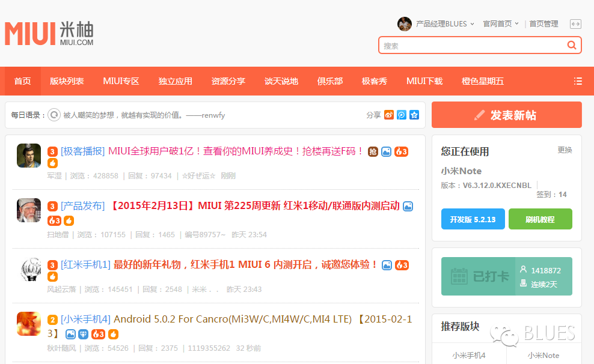Screen dimensions: 594x364
Task: Click the 抢 badge icon on 极客播报 post
Action: (373, 152)
